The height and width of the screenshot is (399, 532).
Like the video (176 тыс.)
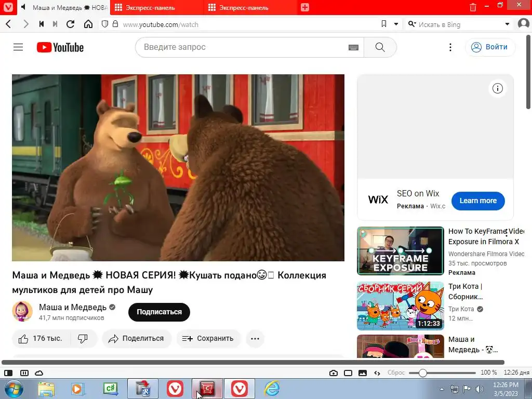click(41, 339)
